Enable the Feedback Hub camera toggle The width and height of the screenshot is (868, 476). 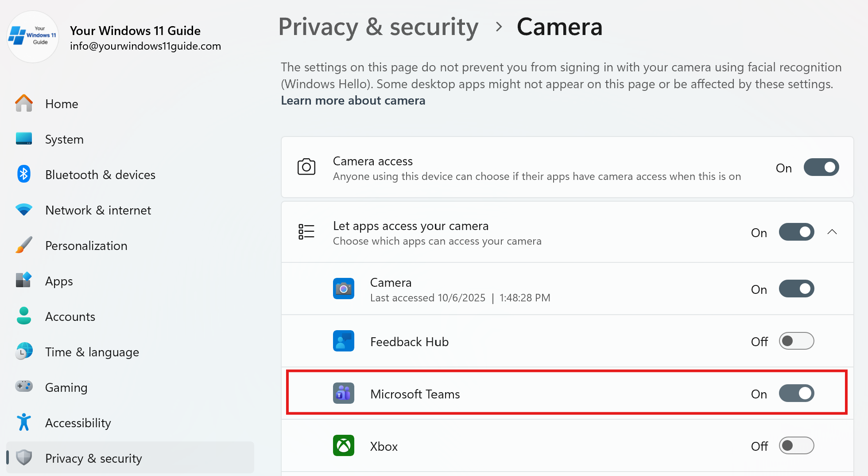tap(797, 341)
